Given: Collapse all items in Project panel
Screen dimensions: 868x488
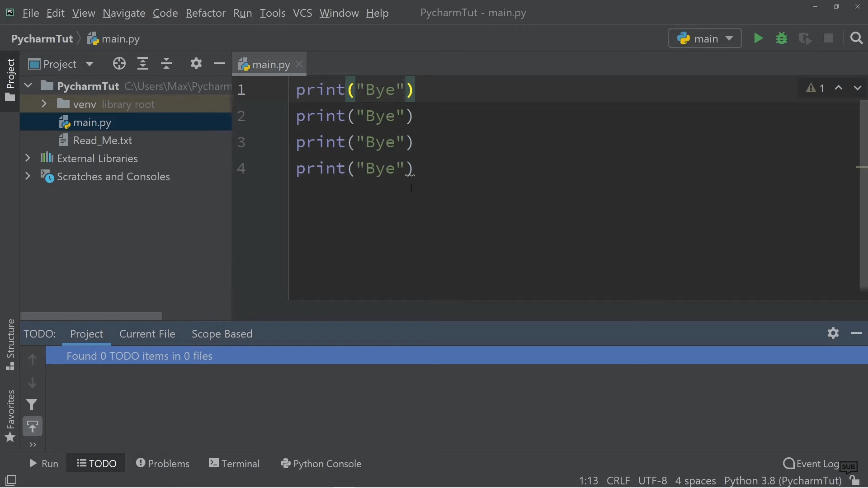Looking at the screenshot, I should pos(166,64).
